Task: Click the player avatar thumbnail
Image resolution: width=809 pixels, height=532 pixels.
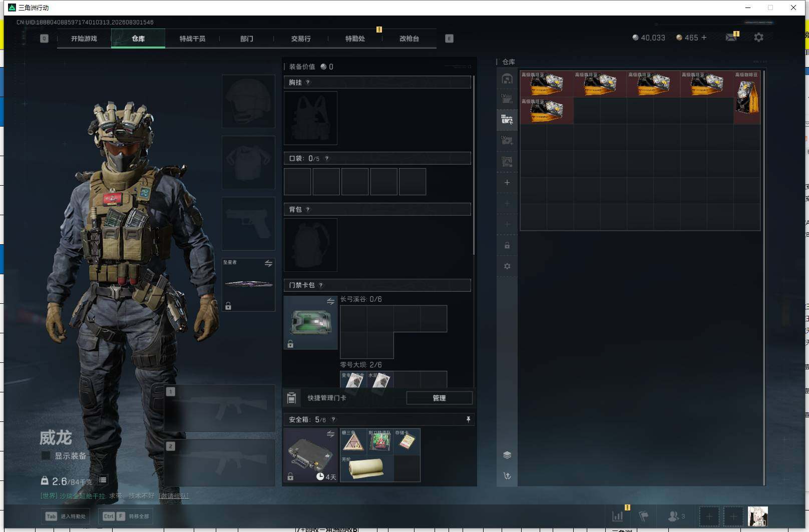Action: click(x=757, y=516)
